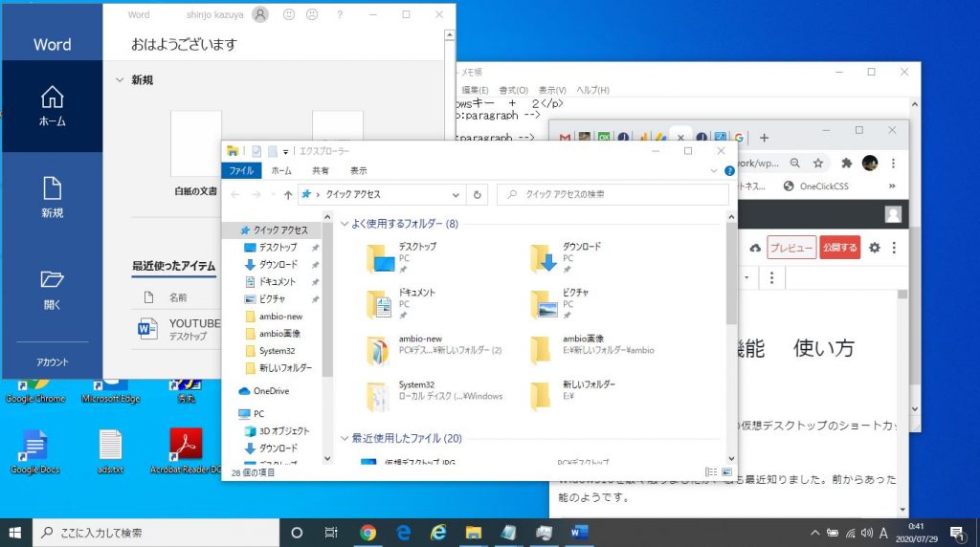980x547 pixels.
Task: Open Chrome from the taskbar
Action: click(x=368, y=533)
